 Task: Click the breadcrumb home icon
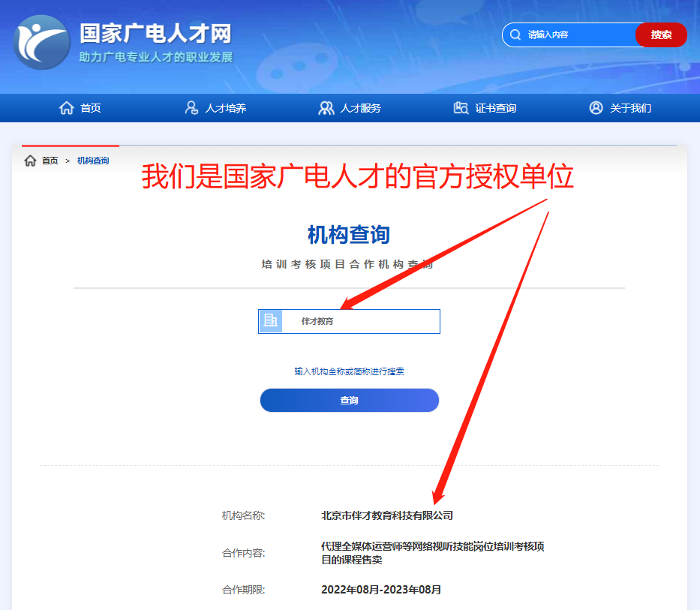[30, 161]
